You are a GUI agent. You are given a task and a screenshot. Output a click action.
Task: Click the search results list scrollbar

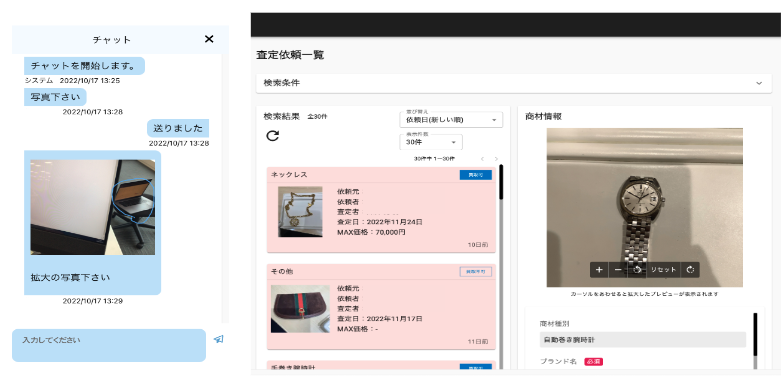click(501, 182)
